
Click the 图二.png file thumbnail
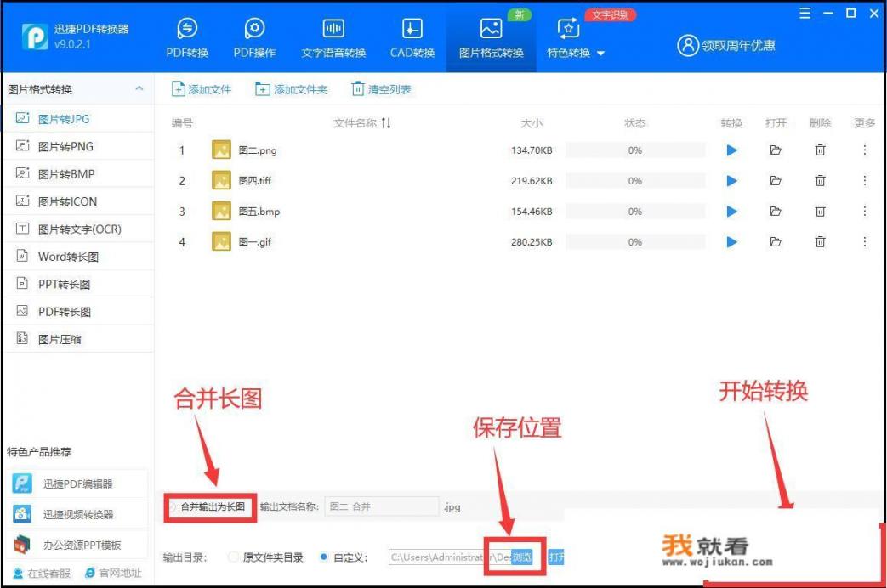[221, 150]
